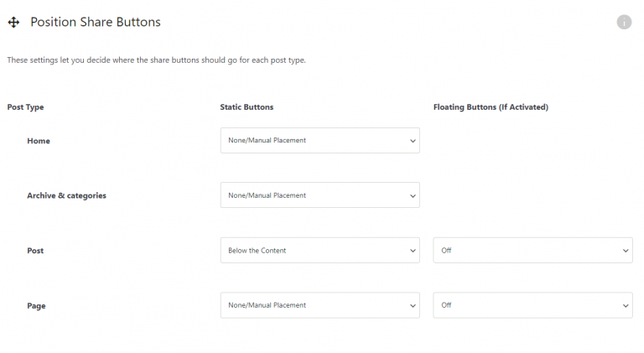
Task: Click chevron arrow of Home dropdown
Action: click(x=413, y=141)
